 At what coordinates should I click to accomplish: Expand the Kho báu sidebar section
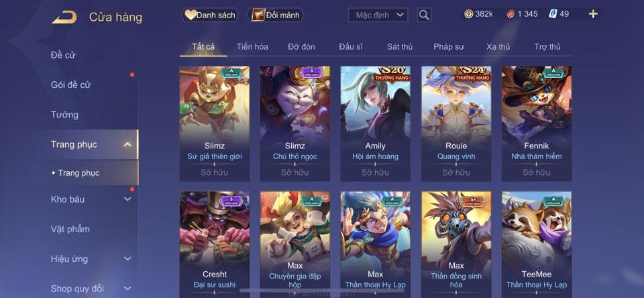coord(127,199)
